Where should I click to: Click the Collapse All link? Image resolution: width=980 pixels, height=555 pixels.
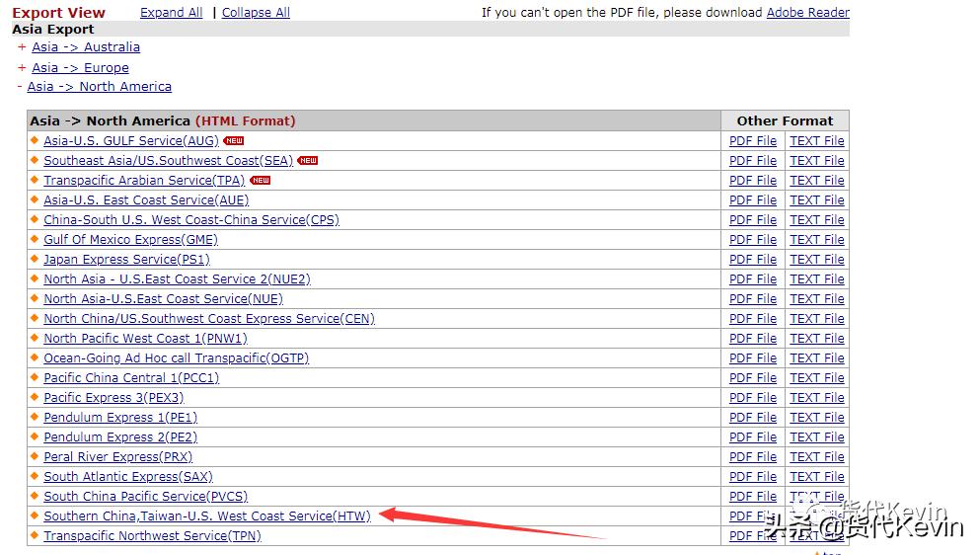(x=256, y=13)
